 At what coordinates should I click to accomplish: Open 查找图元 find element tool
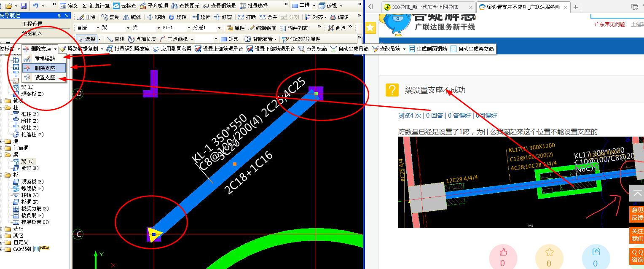[185, 6]
